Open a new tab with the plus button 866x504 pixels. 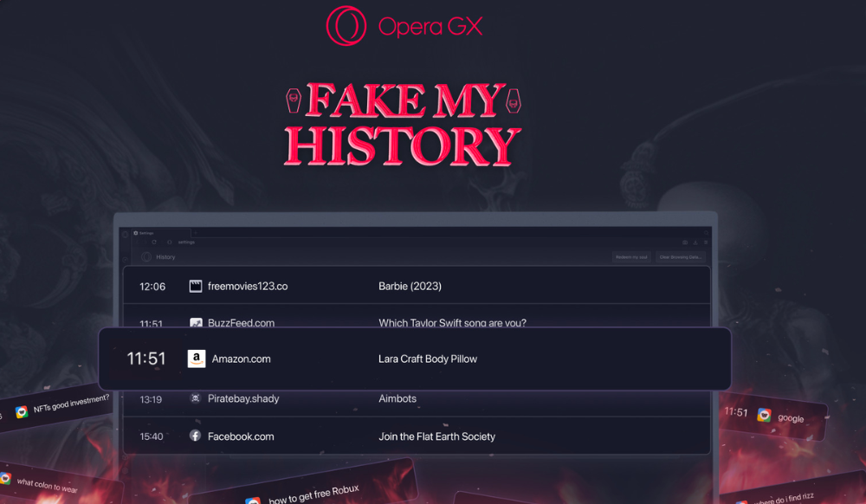click(x=195, y=232)
